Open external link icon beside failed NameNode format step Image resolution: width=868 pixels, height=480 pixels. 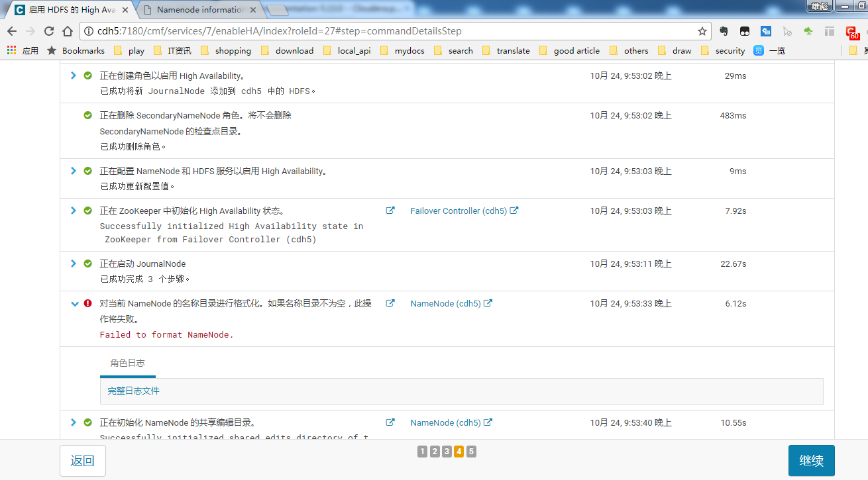pos(390,303)
